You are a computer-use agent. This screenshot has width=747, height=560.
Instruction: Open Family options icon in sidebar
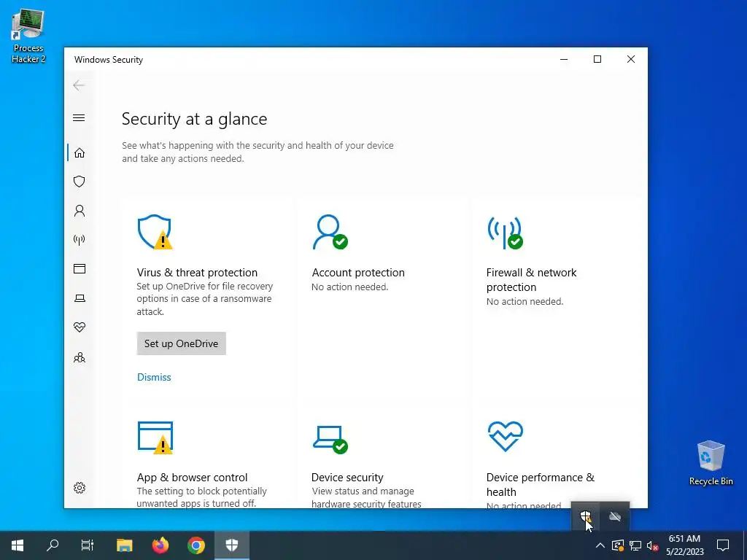tap(79, 357)
